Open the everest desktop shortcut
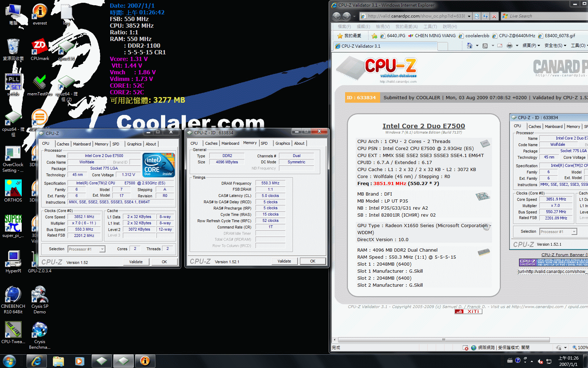Screen dimensions: 588x368 pyautogui.click(x=40, y=14)
